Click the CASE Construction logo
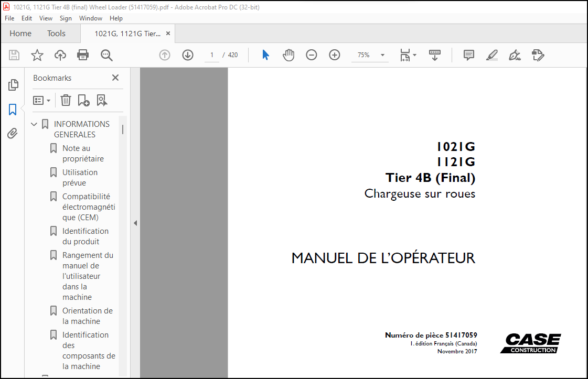The image size is (588, 379). point(531,343)
